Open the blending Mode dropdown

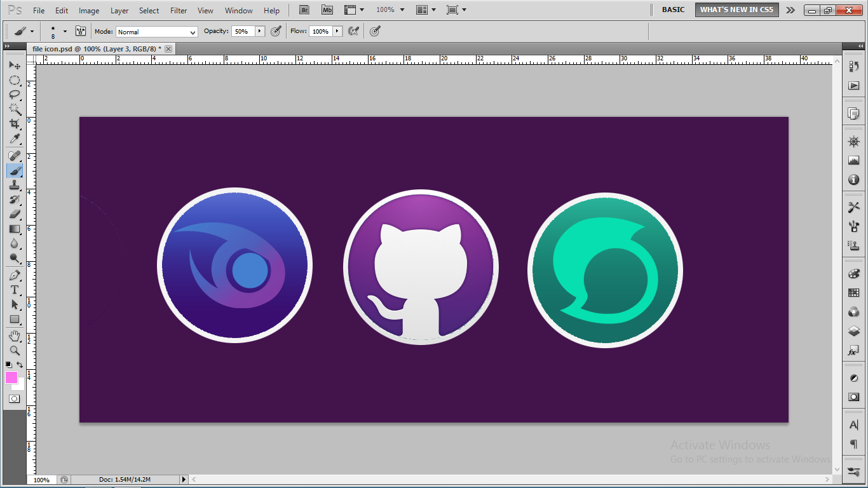coord(157,32)
